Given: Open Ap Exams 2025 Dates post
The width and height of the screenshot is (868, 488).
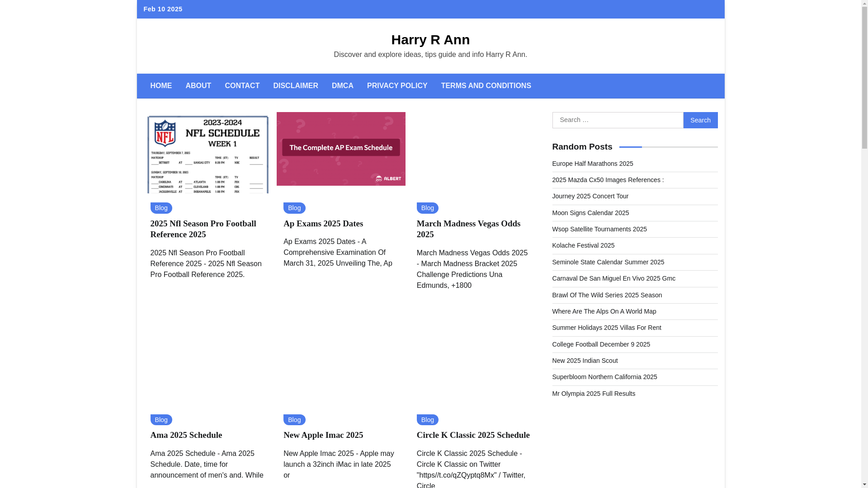Looking at the screenshot, I should click(323, 224).
